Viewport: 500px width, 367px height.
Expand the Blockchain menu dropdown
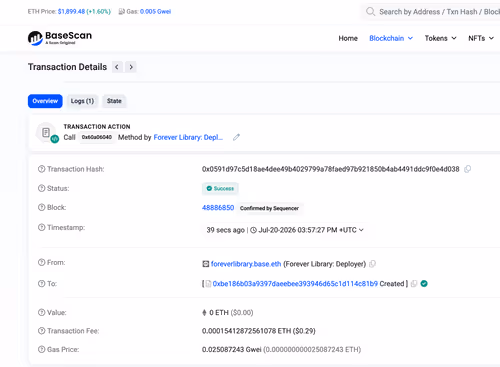coord(391,38)
